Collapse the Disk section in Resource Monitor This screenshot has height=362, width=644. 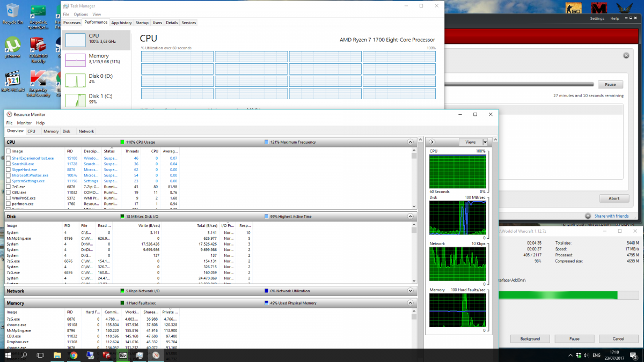pyautogui.click(x=411, y=217)
